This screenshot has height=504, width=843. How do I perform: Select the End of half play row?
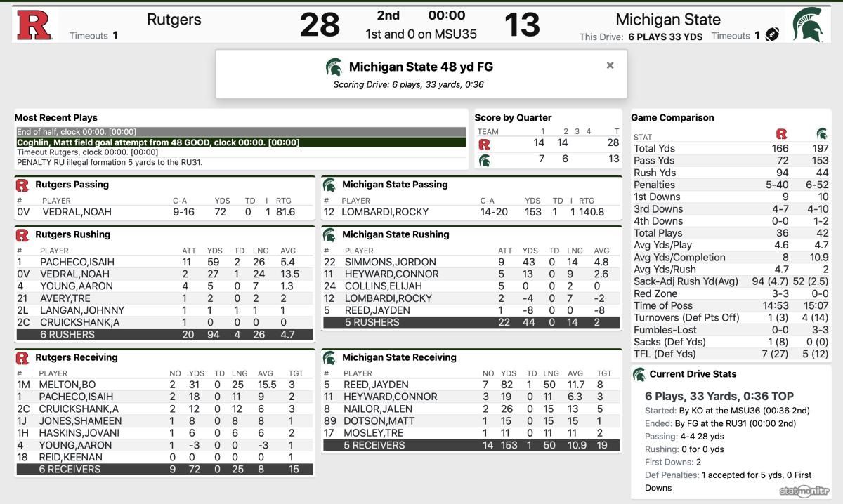241,132
